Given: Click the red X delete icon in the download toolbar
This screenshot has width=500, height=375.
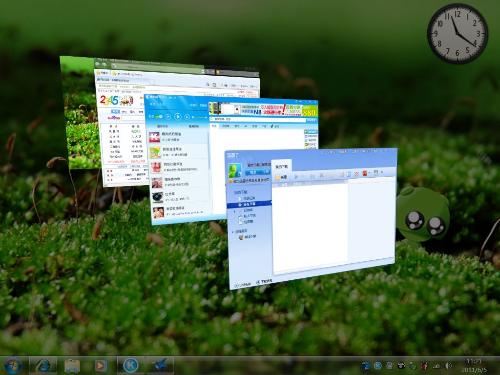Looking at the screenshot, I should [356, 174].
